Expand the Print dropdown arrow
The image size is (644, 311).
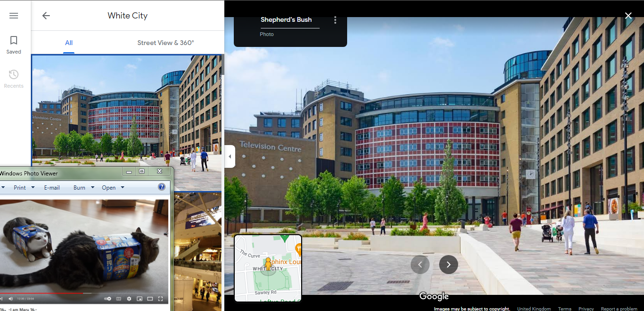coord(33,188)
